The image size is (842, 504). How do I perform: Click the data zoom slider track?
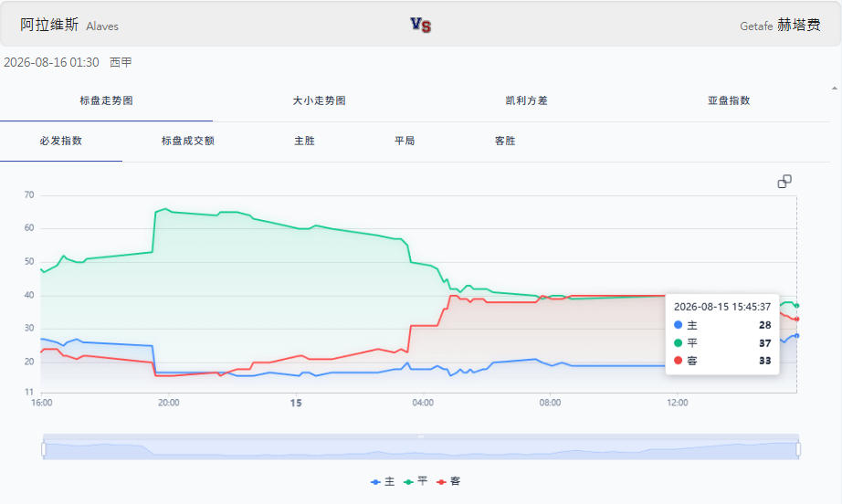[x=421, y=449]
